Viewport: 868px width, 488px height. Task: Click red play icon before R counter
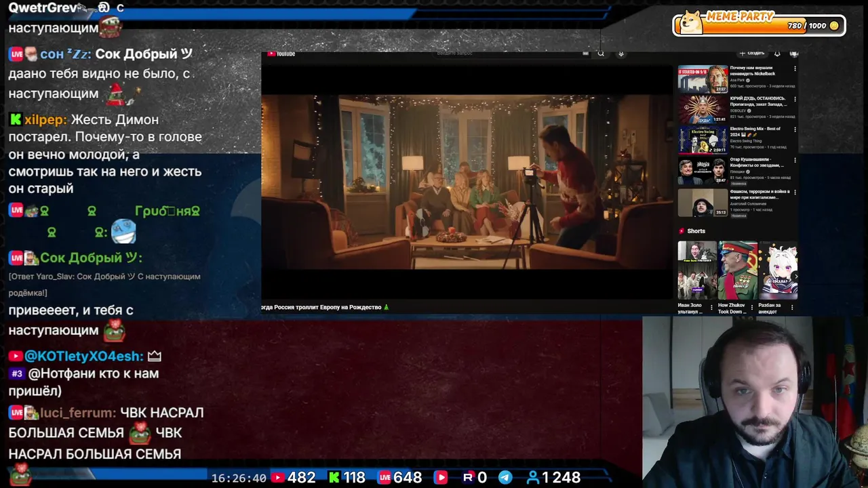(x=441, y=478)
